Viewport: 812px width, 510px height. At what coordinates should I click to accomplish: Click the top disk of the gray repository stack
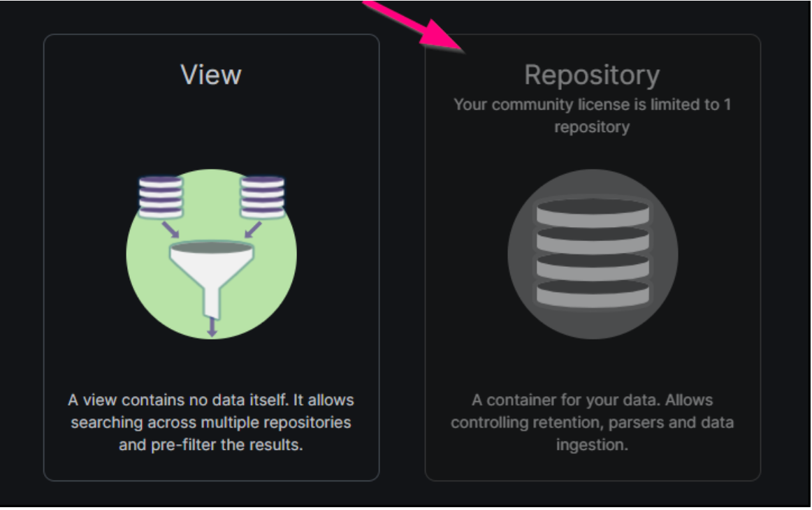pos(593,212)
